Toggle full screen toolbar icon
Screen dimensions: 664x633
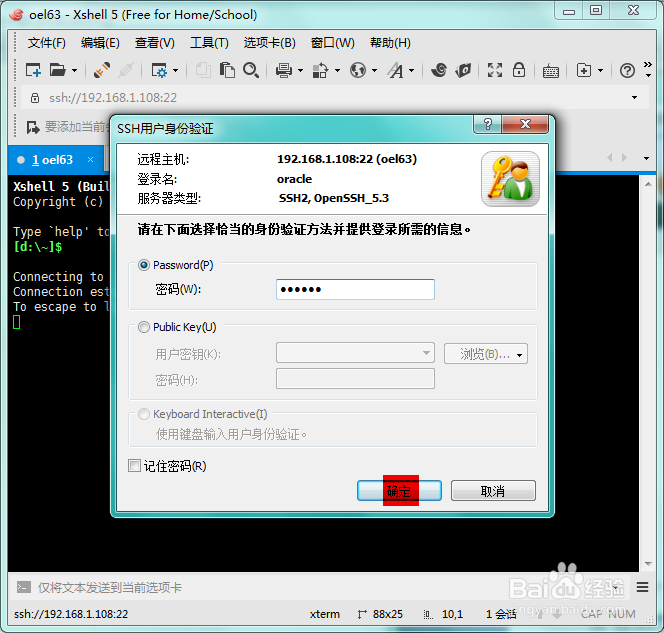tap(495, 70)
